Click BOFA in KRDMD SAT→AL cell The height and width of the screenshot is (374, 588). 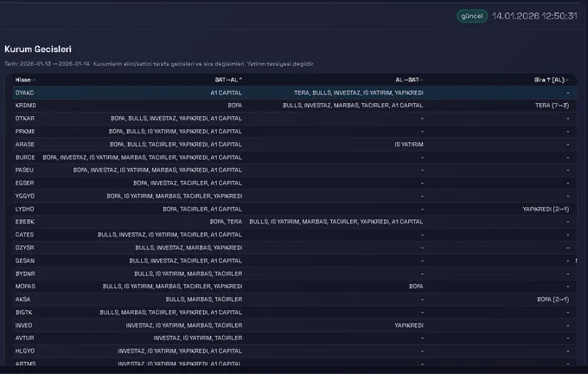234,106
